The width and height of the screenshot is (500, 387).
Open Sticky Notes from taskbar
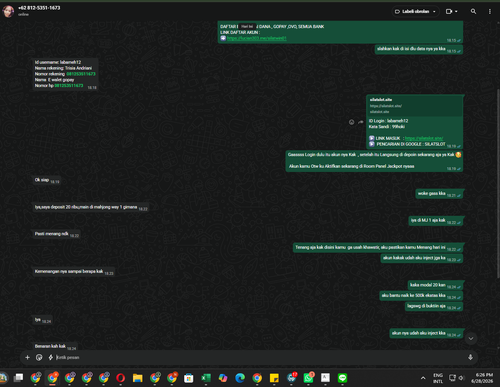pyautogui.click(x=274, y=378)
